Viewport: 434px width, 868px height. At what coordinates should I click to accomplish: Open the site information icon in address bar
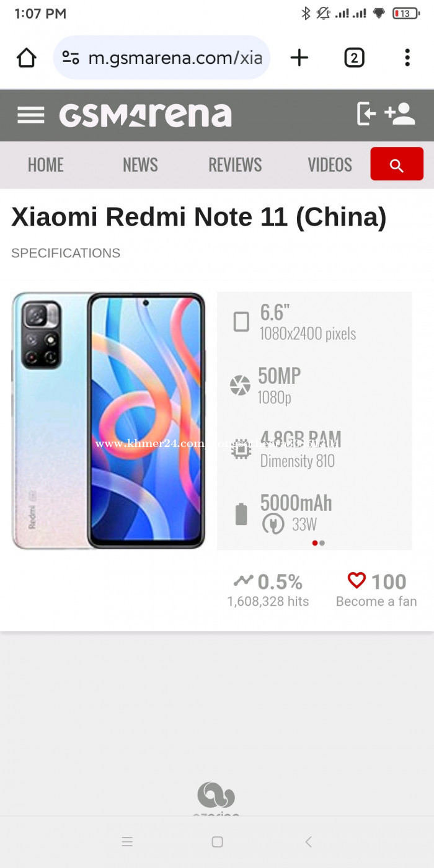pyautogui.click(x=71, y=58)
